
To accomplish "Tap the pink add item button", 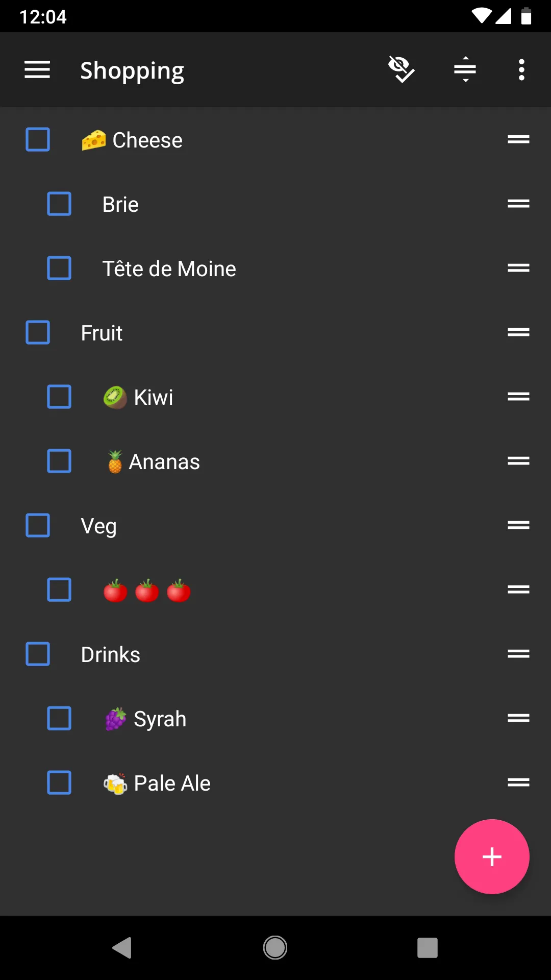I will [x=492, y=856].
